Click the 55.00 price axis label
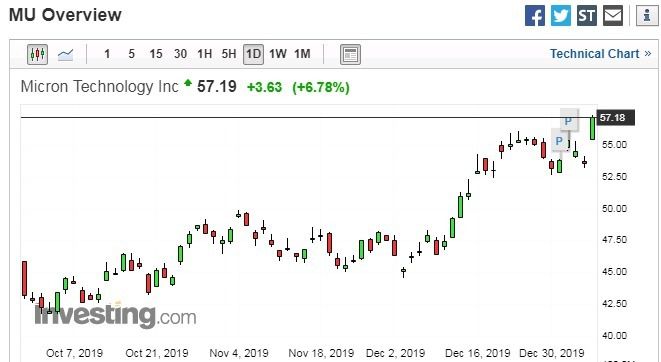Viewport: 661px width, 362px height. (x=614, y=145)
